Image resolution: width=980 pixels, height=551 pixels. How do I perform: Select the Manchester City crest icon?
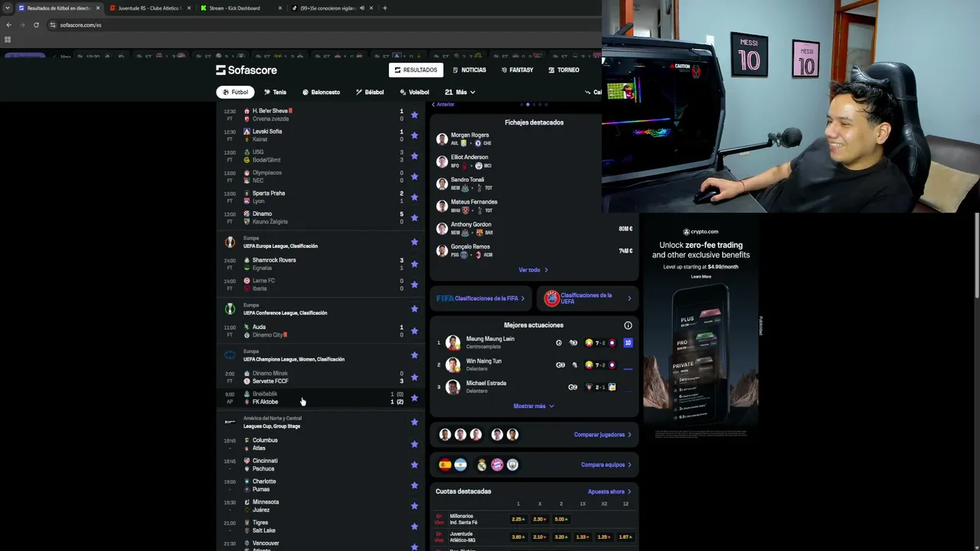[512, 465]
